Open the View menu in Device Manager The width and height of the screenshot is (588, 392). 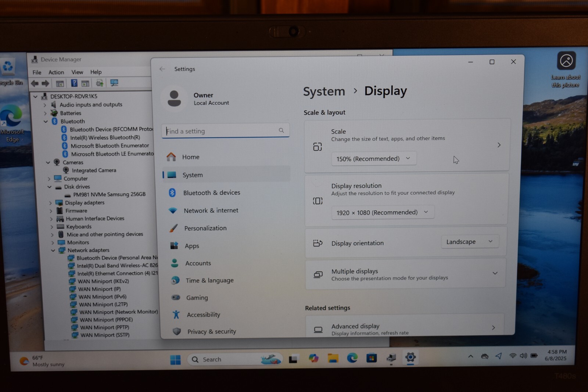click(77, 72)
